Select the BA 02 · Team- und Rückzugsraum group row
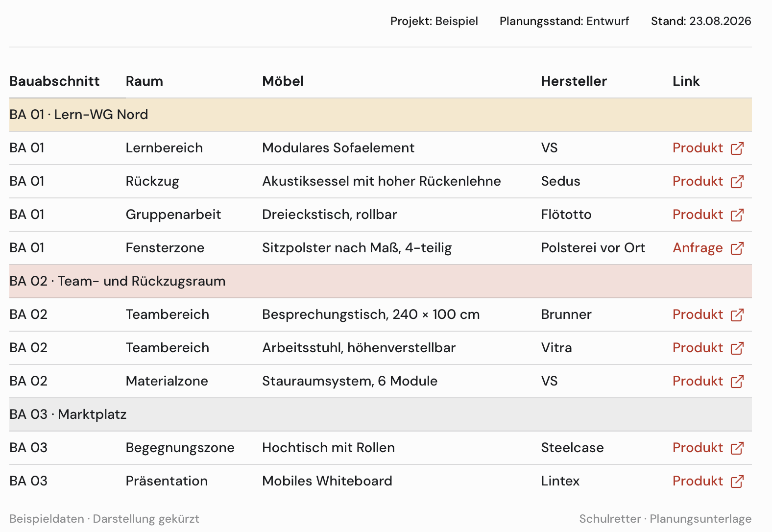Image resolution: width=772 pixels, height=532 pixels. pyautogui.click(x=381, y=281)
